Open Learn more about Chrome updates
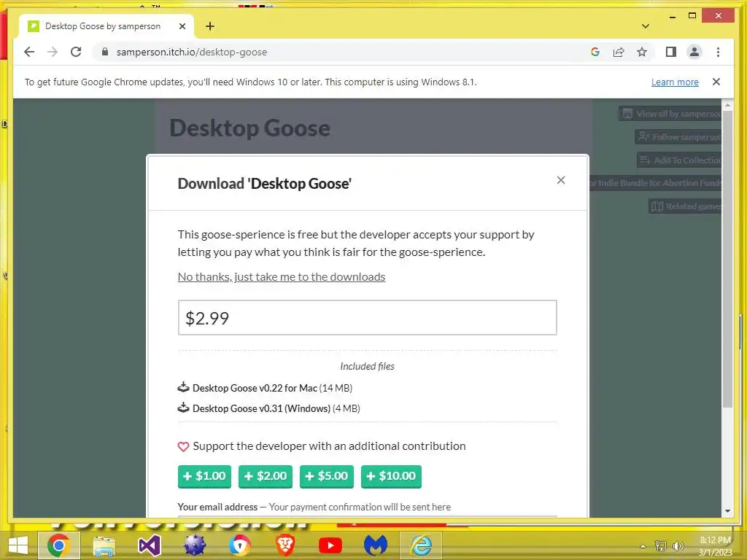The width and height of the screenshot is (747, 560). [675, 82]
